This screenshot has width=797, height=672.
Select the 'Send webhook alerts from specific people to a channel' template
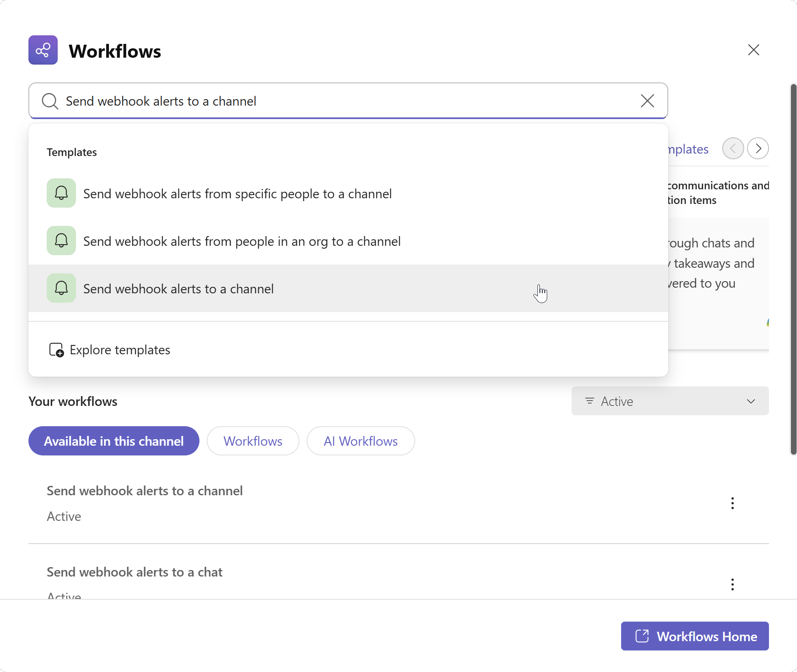(x=237, y=194)
